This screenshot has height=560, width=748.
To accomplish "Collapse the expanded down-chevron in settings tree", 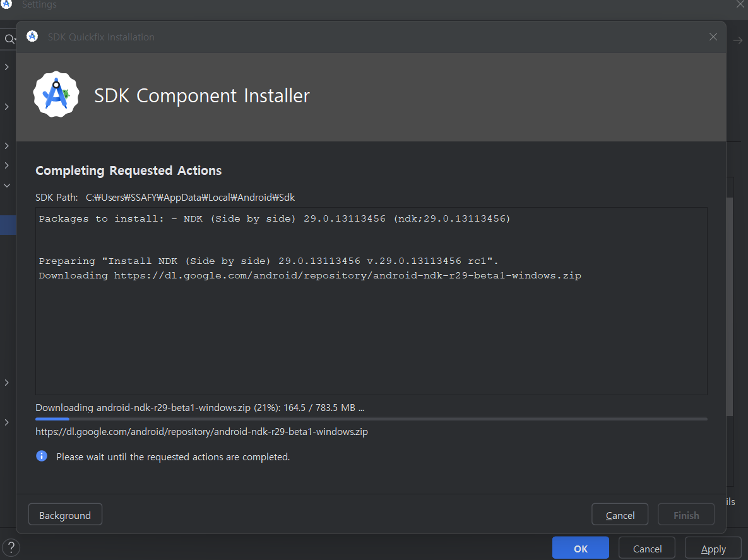I will [x=7, y=186].
